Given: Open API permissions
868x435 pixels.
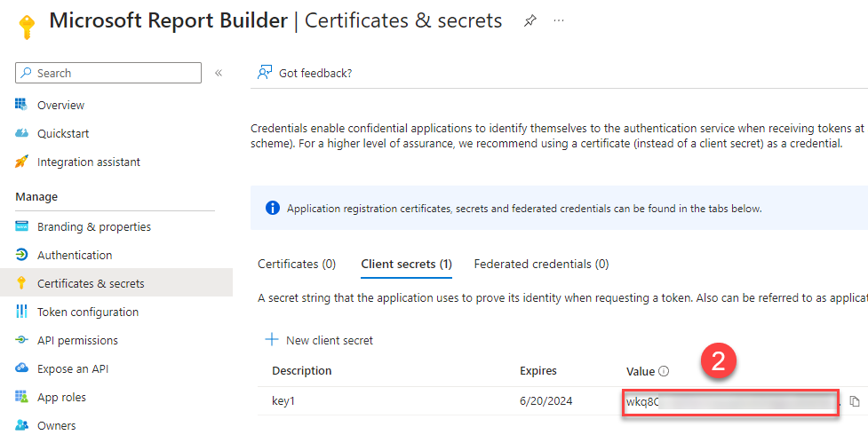Looking at the screenshot, I should (77, 340).
